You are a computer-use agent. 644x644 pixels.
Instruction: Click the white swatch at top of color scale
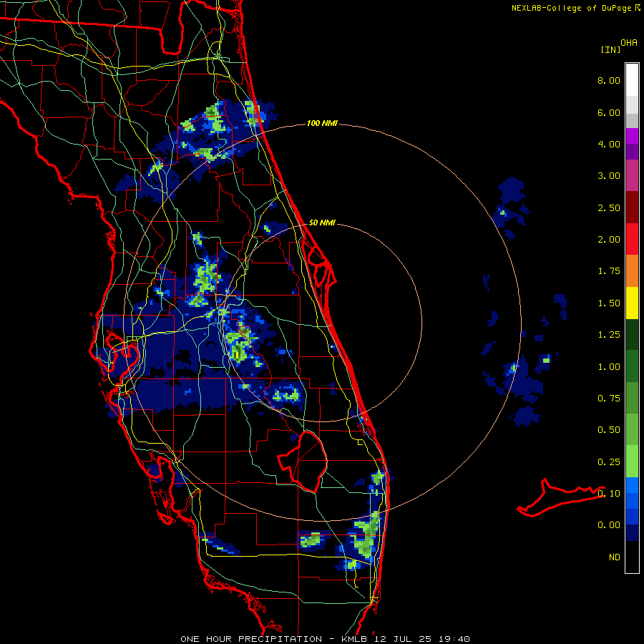pos(632,79)
